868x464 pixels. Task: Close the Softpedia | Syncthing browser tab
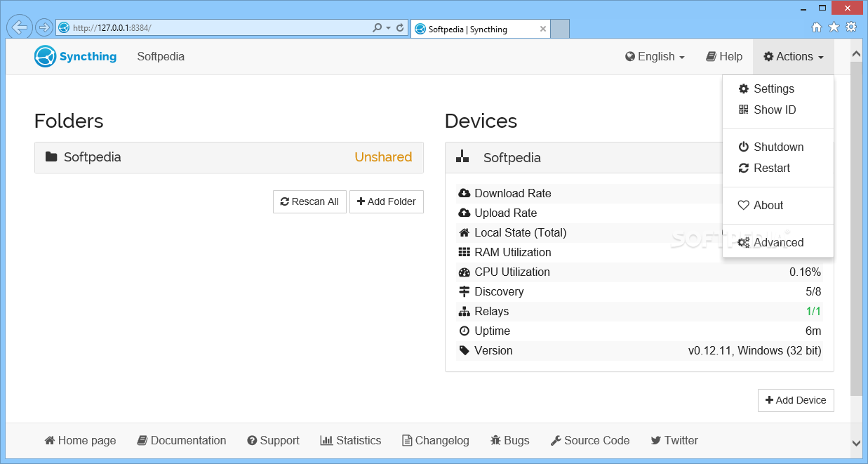click(543, 29)
